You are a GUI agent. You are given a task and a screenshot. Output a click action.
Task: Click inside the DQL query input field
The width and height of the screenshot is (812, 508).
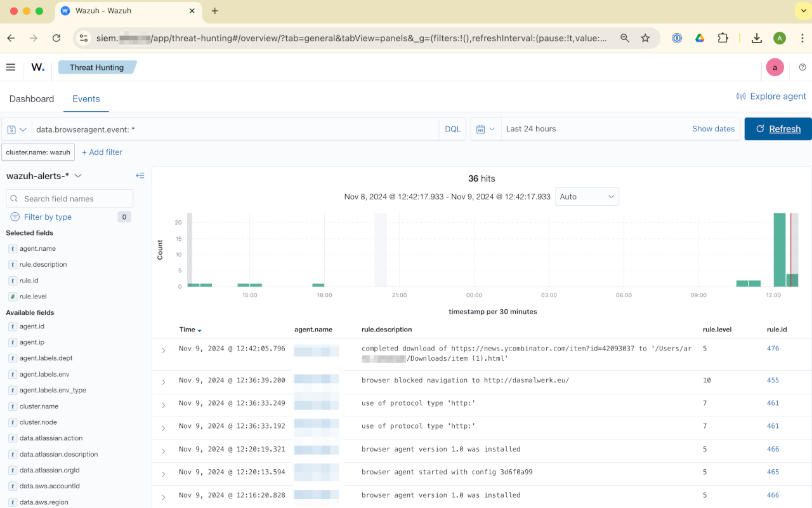coord(241,128)
